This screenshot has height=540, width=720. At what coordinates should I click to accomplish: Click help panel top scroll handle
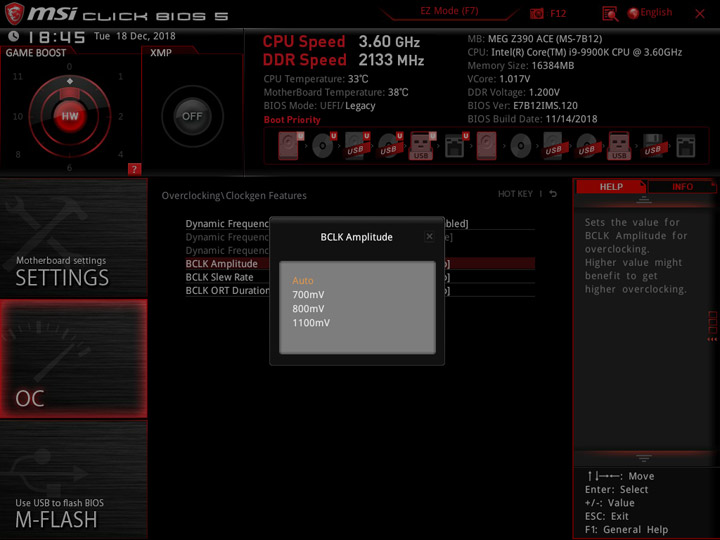[644, 199]
